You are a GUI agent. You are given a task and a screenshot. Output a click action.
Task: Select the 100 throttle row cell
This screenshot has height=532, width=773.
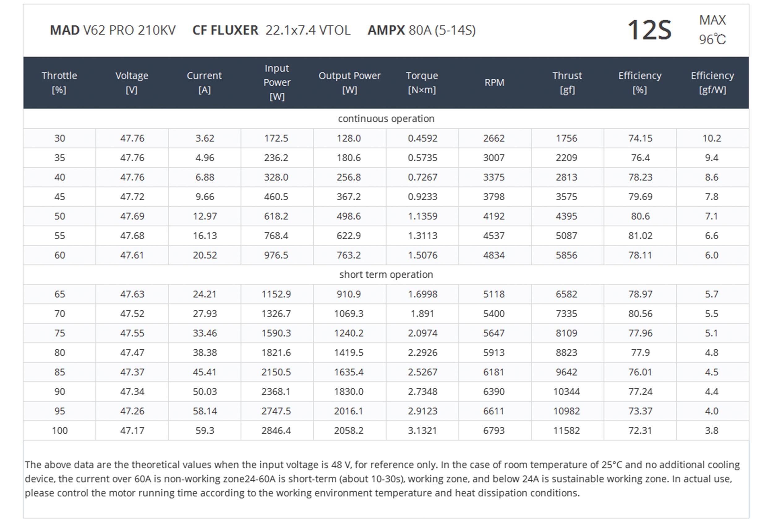tap(60, 431)
